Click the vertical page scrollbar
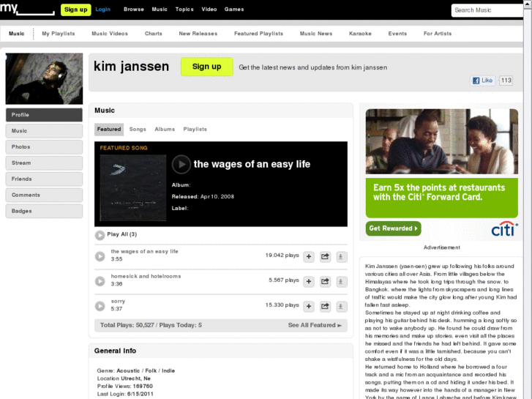The width and height of the screenshot is (532, 399). tap(528, 204)
